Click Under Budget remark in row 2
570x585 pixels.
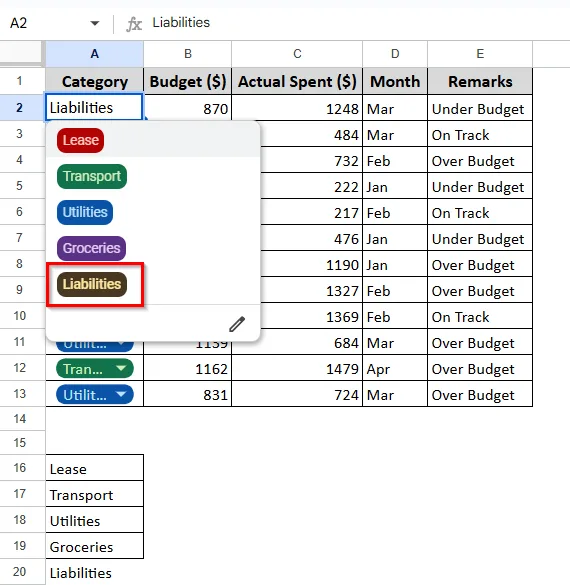pos(480,108)
